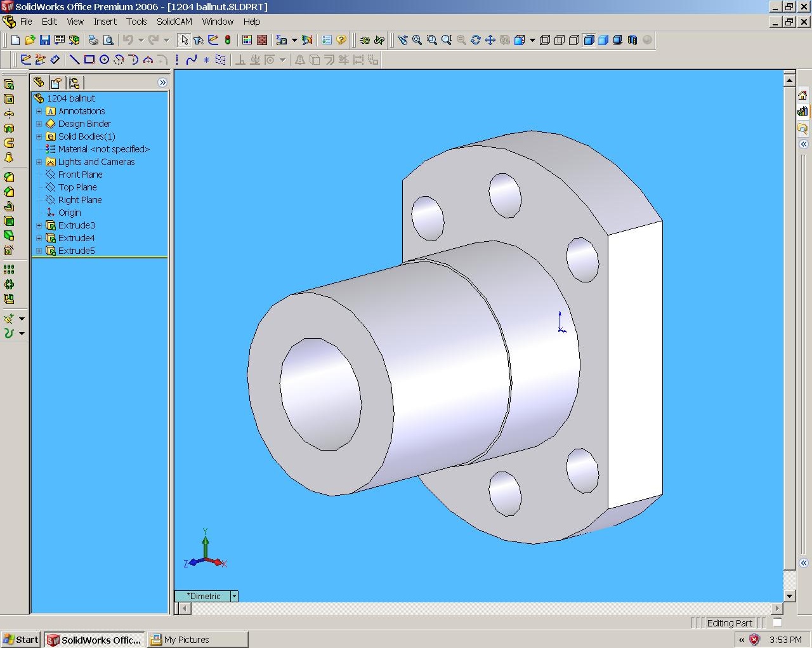Open the Print Preview icon
The image size is (812, 648).
pos(108,40)
